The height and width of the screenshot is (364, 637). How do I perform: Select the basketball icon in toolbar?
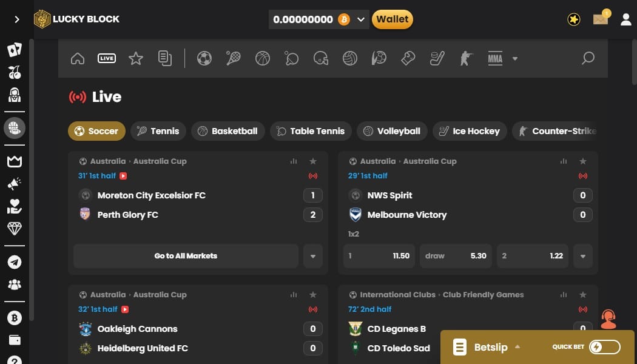coord(263,58)
